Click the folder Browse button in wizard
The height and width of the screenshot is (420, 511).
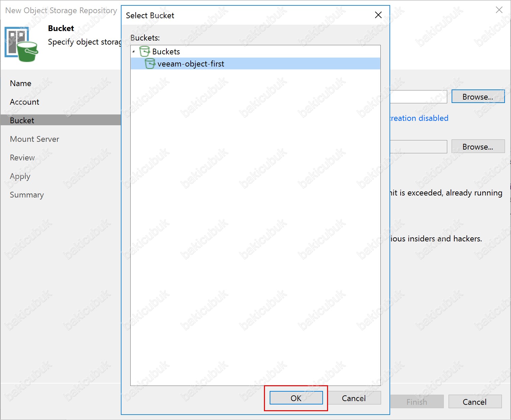[x=478, y=147]
